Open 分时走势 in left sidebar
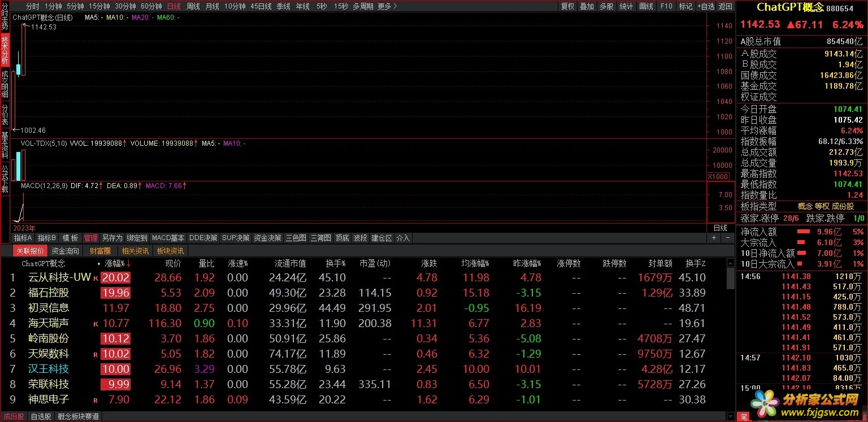 tap(5, 16)
